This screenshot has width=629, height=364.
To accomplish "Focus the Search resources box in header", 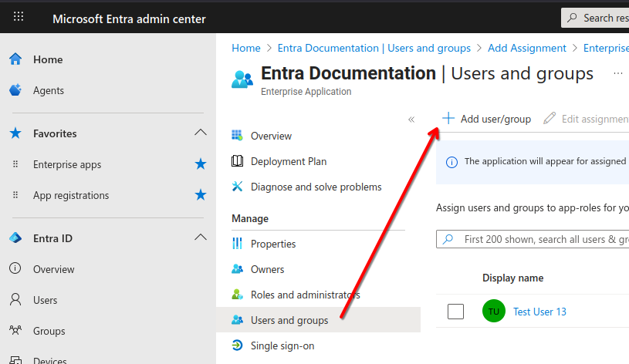I will (595, 18).
